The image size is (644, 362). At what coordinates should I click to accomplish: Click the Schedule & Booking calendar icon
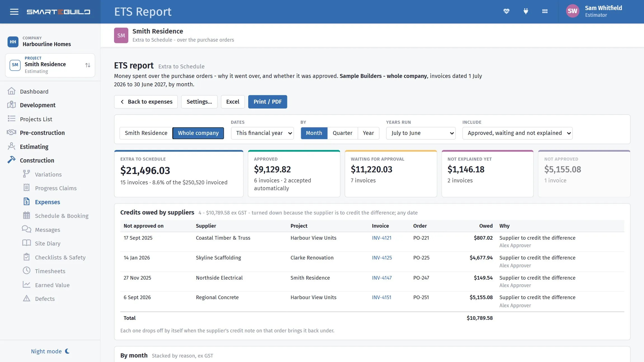[27, 216]
